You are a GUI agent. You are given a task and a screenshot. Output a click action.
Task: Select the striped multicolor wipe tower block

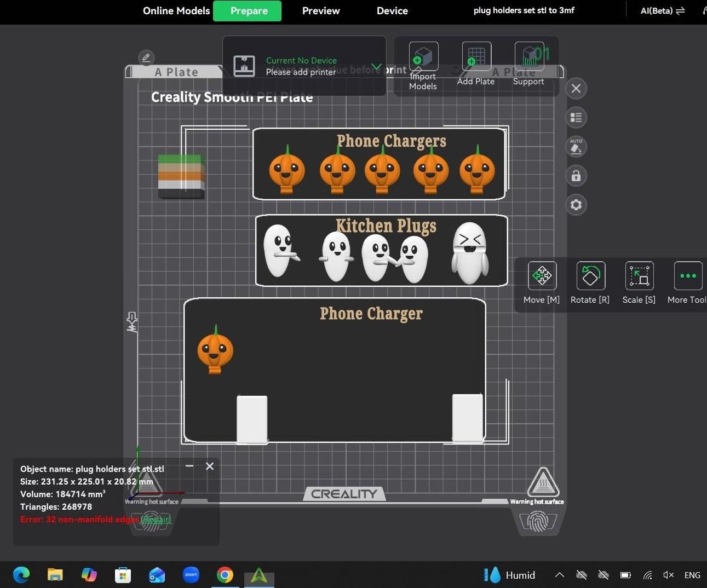181,176
